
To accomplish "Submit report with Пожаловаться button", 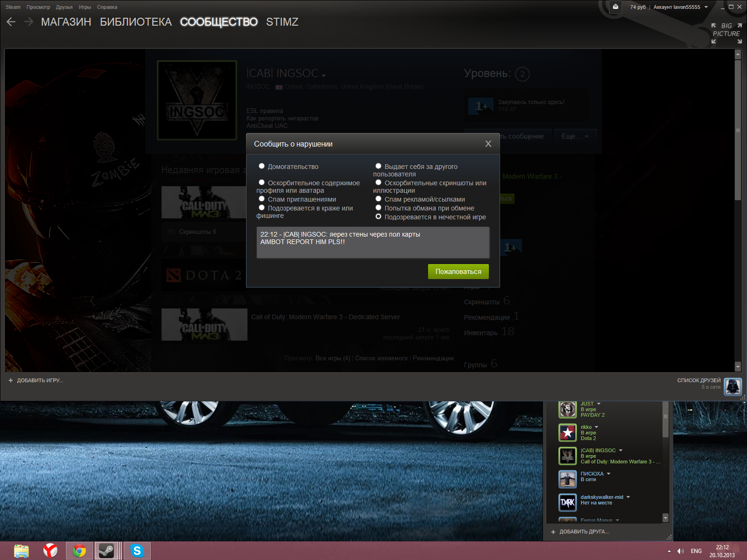I will pyautogui.click(x=458, y=272).
